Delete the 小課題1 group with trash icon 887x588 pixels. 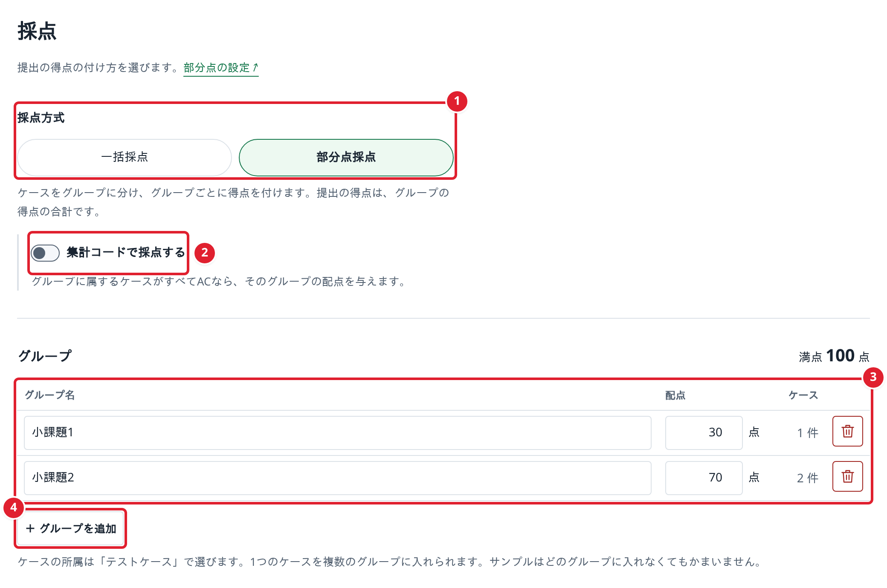(847, 431)
